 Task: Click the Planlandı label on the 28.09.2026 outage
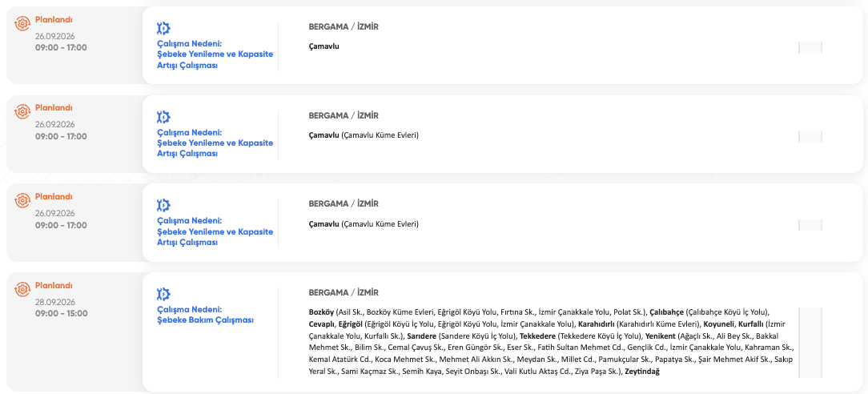pyautogui.click(x=54, y=286)
